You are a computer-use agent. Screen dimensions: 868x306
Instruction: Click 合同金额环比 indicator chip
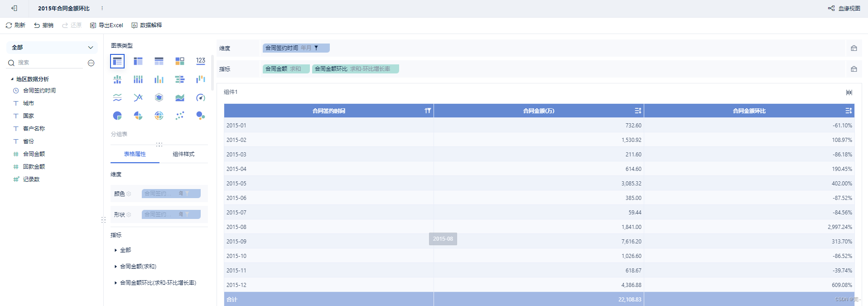point(356,69)
